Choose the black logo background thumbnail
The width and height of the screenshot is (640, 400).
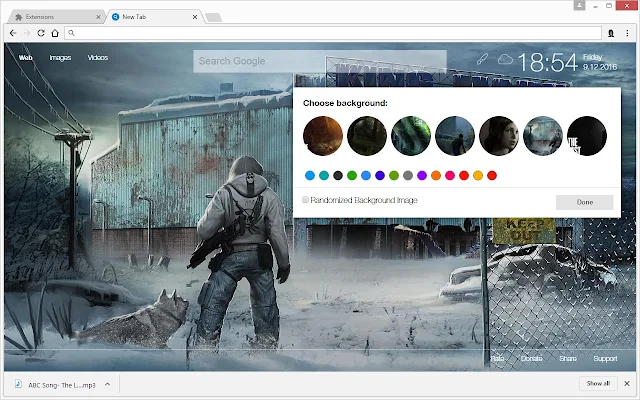[x=587, y=136]
